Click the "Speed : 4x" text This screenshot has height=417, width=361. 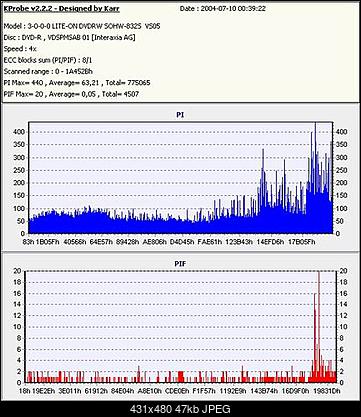pos(20,49)
